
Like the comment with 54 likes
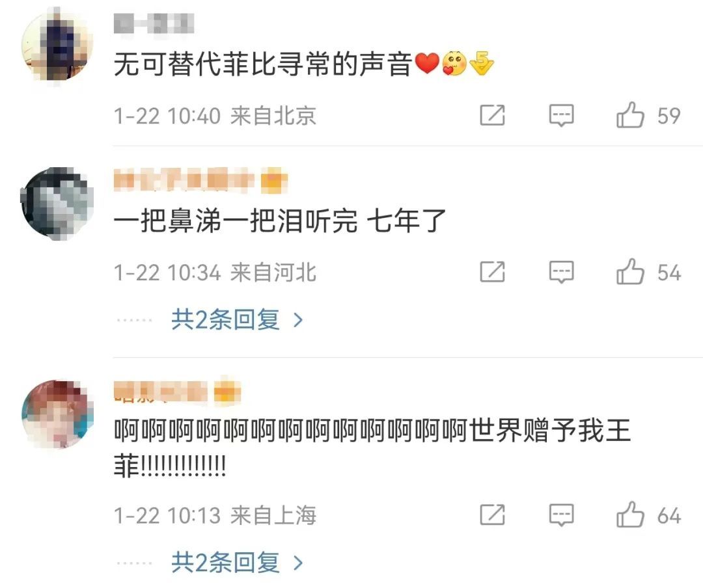(x=630, y=272)
